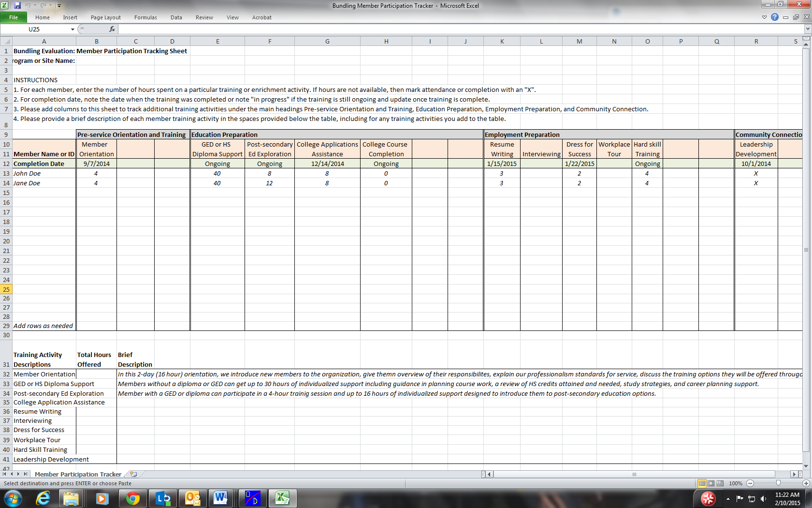Open the Acrobat ribbon tab
This screenshot has width=812, height=508.
point(261,17)
